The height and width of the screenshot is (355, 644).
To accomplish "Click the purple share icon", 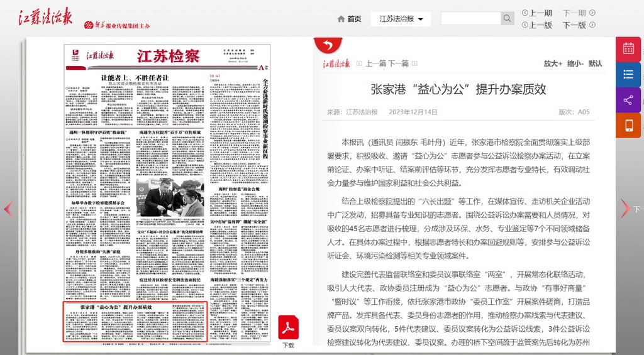I will pyautogui.click(x=628, y=100).
